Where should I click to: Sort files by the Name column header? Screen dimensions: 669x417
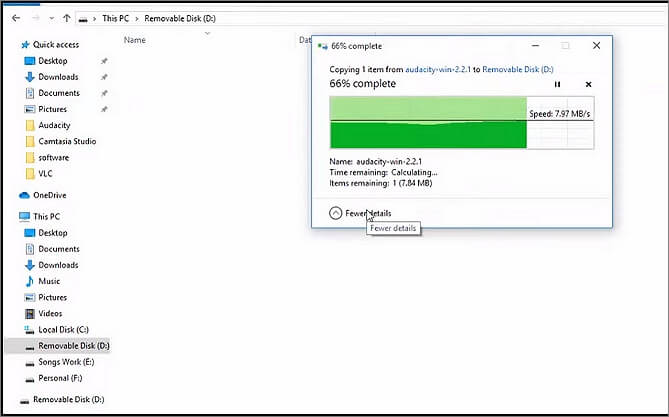point(134,40)
